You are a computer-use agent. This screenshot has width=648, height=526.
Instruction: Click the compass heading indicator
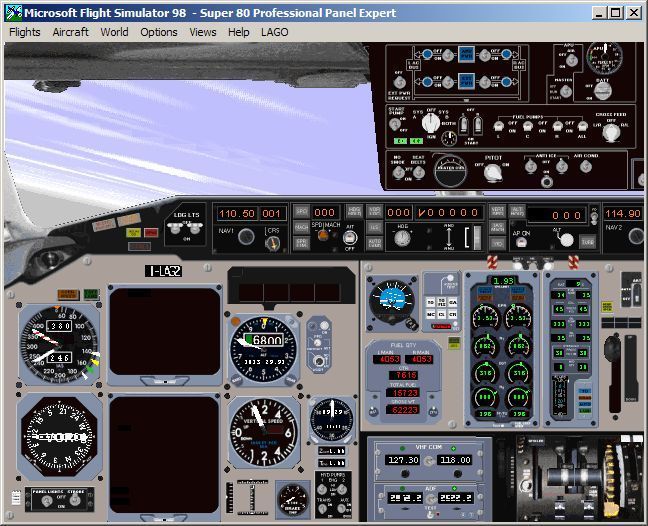point(59,436)
